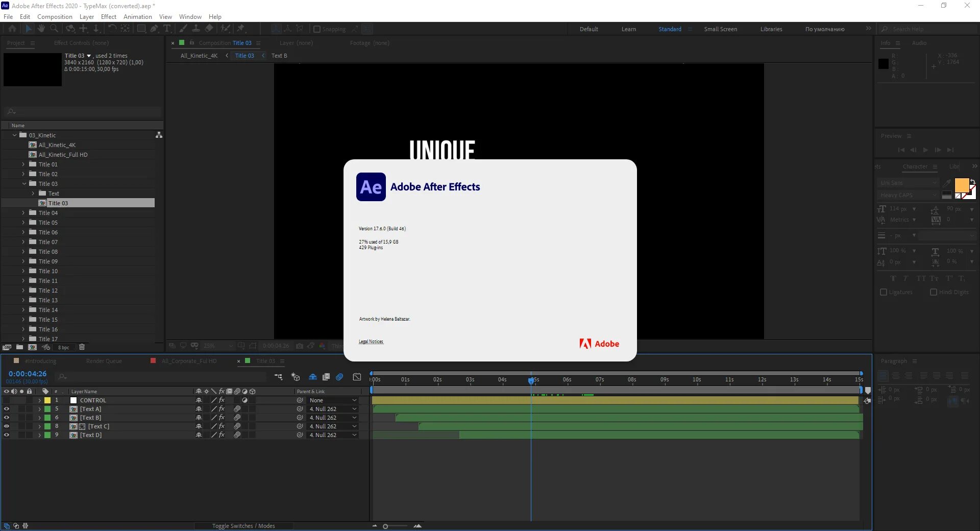Switch to the Learn workspace
This screenshot has width=980, height=531.
tap(629, 29)
